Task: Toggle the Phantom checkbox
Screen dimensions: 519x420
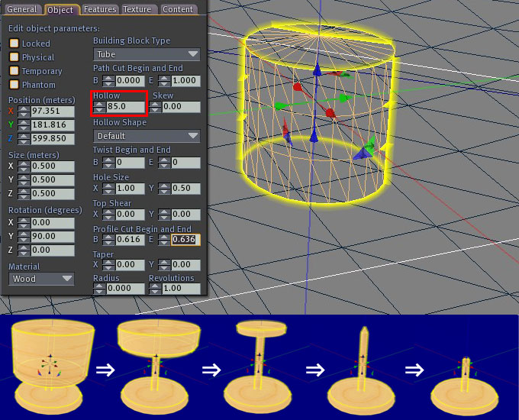Action: (14, 85)
